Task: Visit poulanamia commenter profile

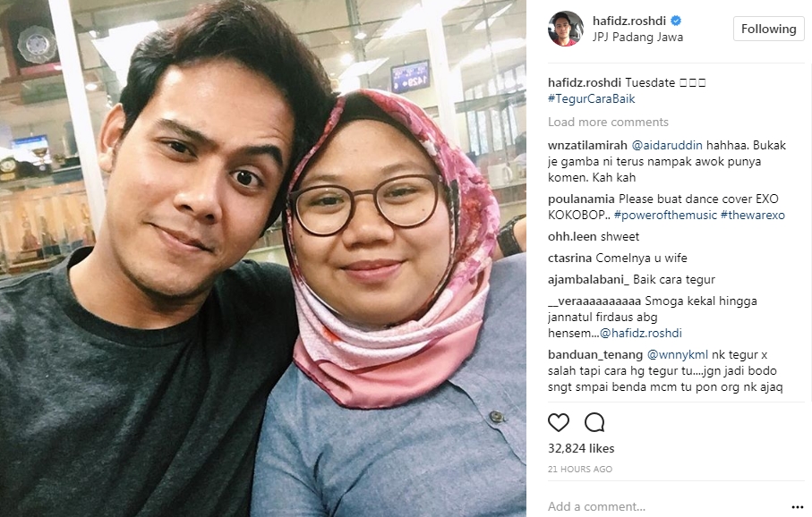Action: [581, 199]
